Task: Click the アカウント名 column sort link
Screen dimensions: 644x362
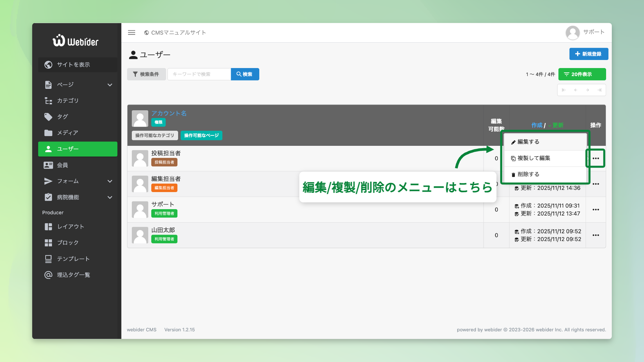Action: pos(169,113)
